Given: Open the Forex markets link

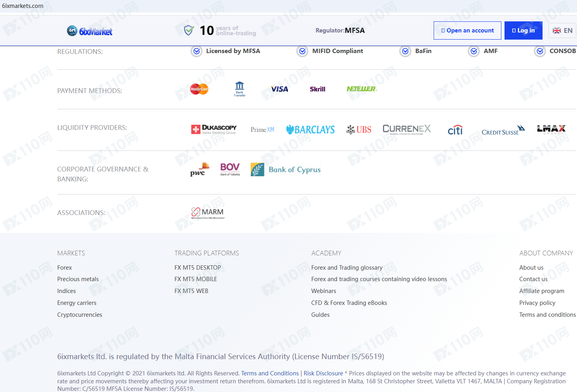Looking at the screenshot, I should (x=65, y=268).
